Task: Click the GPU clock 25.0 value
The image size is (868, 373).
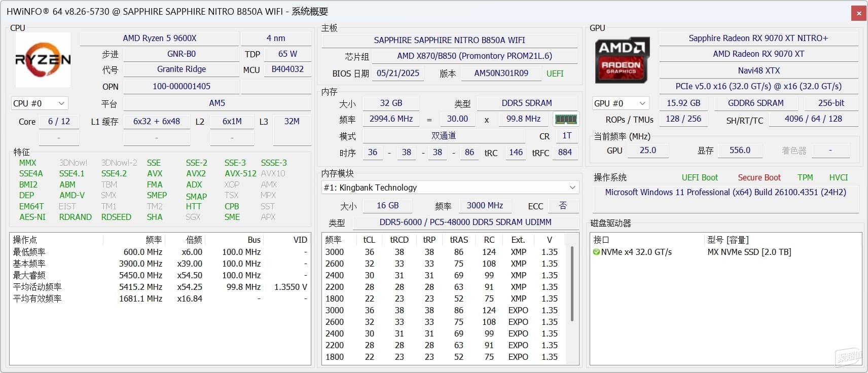Action: [647, 150]
